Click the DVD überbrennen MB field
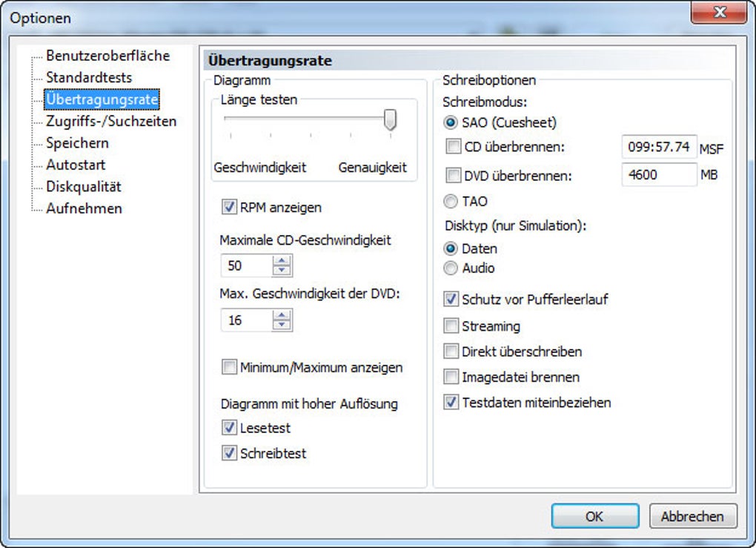 659,174
